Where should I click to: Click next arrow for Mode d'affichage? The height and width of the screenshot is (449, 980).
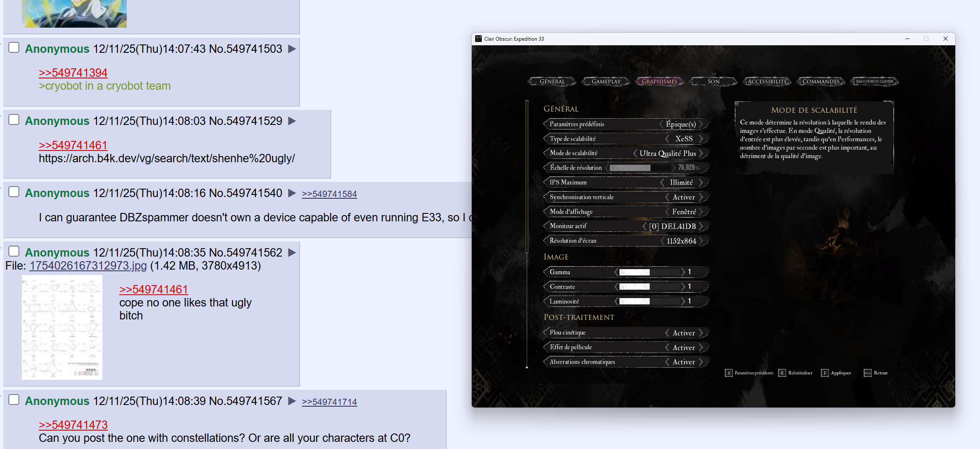coord(701,212)
